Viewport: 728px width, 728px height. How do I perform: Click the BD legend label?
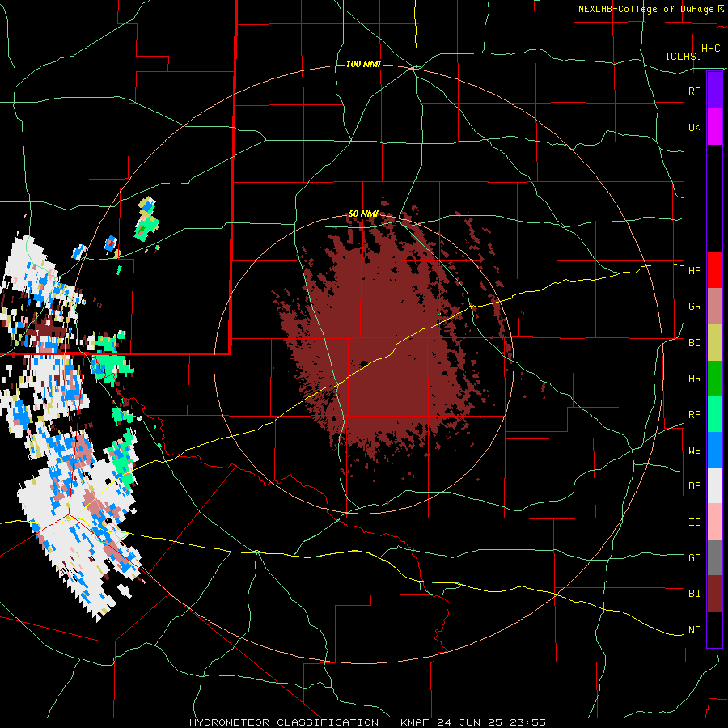pos(694,343)
